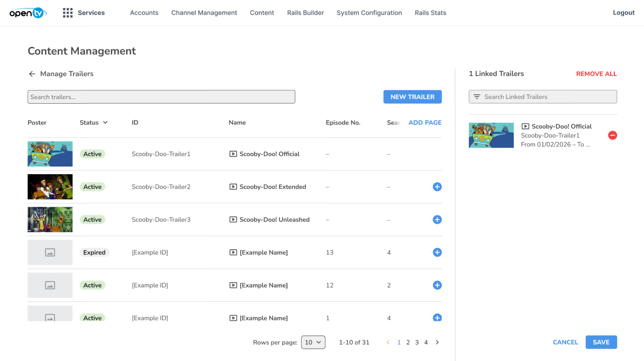
Task: Add Scooby-Doo-Trailer2 with plus icon
Action: (437, 187)
